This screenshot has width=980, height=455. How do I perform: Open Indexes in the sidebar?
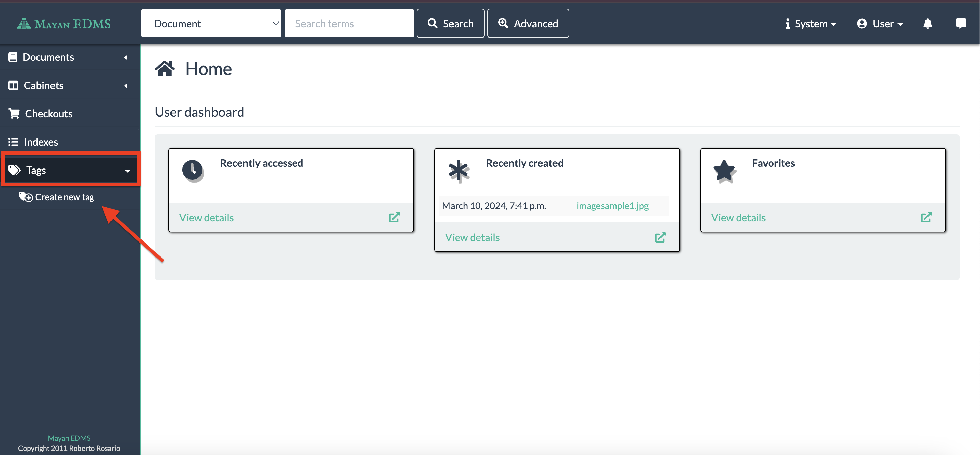[x=70, y=142]
